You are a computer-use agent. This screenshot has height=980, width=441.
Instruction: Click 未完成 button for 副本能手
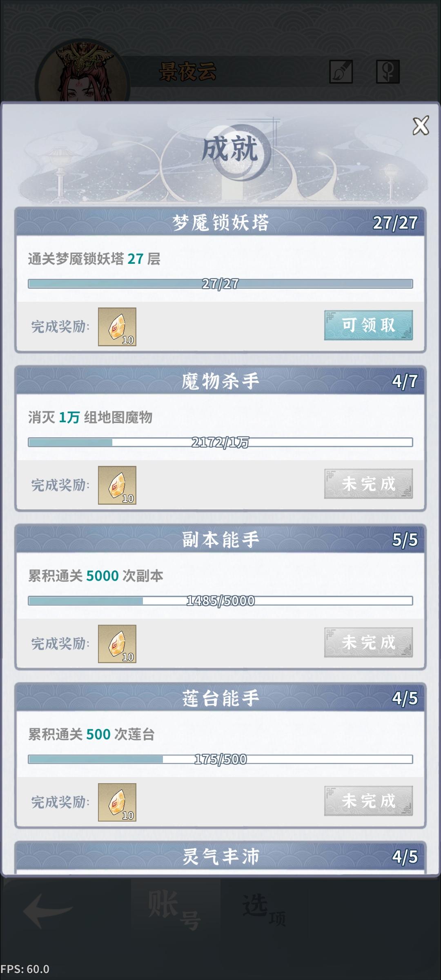coord(368,642)
